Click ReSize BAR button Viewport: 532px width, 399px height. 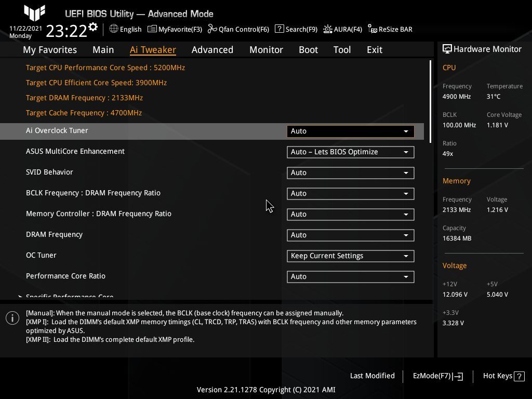[390, 29]
